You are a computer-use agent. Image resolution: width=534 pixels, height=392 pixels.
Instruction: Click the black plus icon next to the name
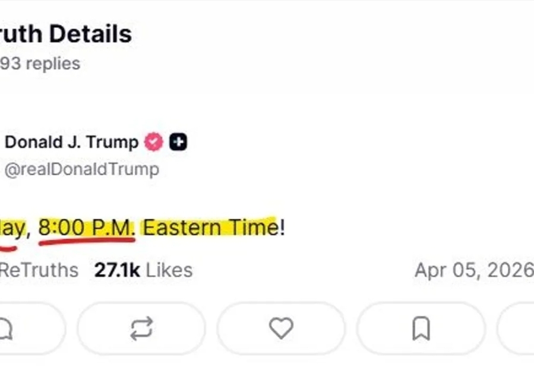tap(178, 143)
